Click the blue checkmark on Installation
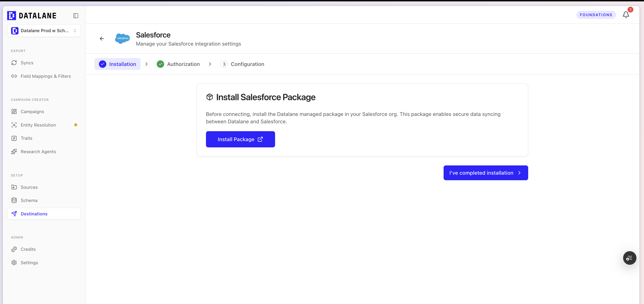Viewport: 644px width, 304px height. pyautogui.click(x=102, y=64)
